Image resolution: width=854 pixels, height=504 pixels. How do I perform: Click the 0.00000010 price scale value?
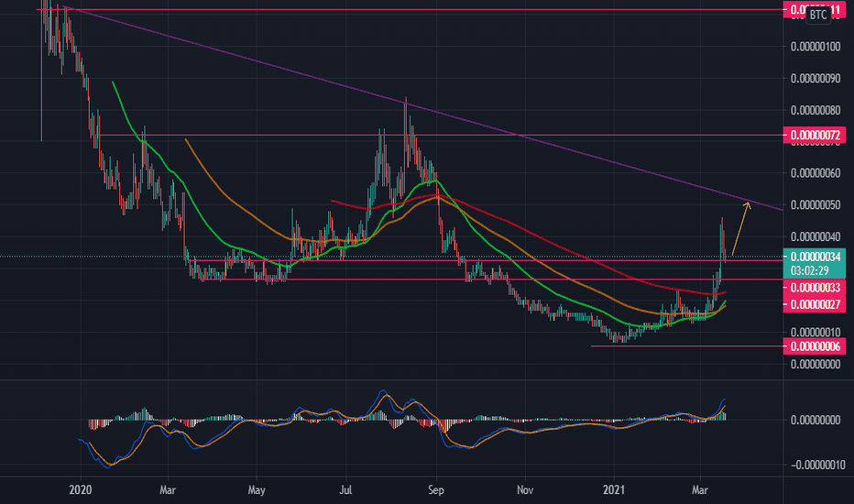click(x=816, y=332)
